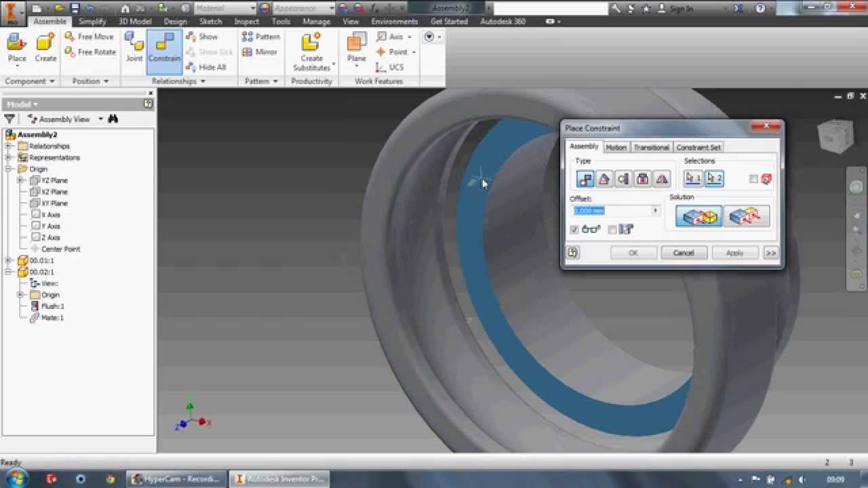
Task: Activate the Free Move tool
Action: [x=89, y=37]
